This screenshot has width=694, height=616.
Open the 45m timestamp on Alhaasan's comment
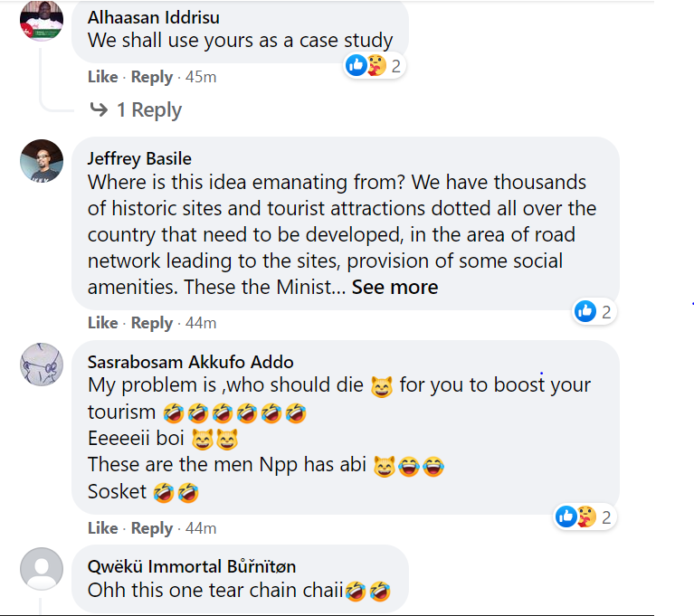click(201, 77)
